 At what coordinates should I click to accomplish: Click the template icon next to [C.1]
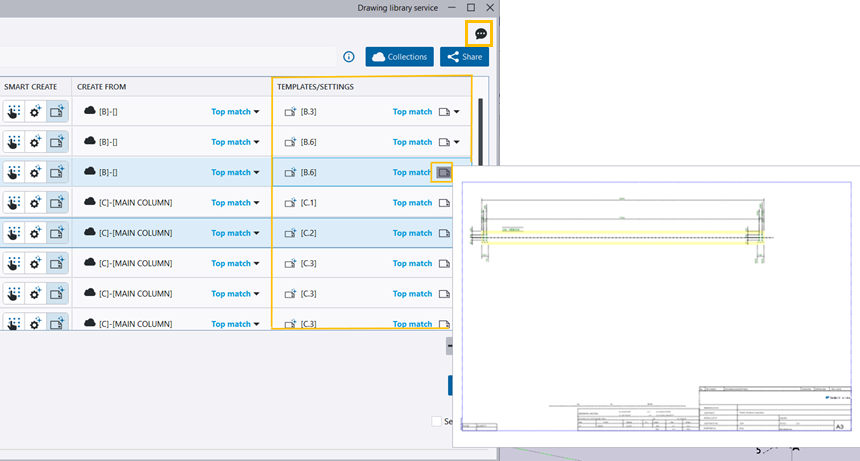pos(290,203)
